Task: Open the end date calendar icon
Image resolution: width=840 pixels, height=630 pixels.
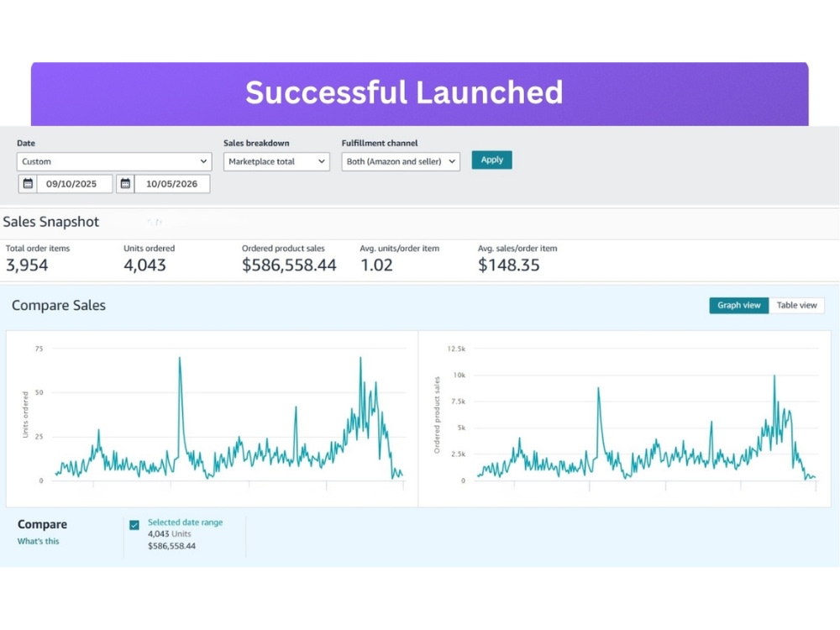Action: 125,184
